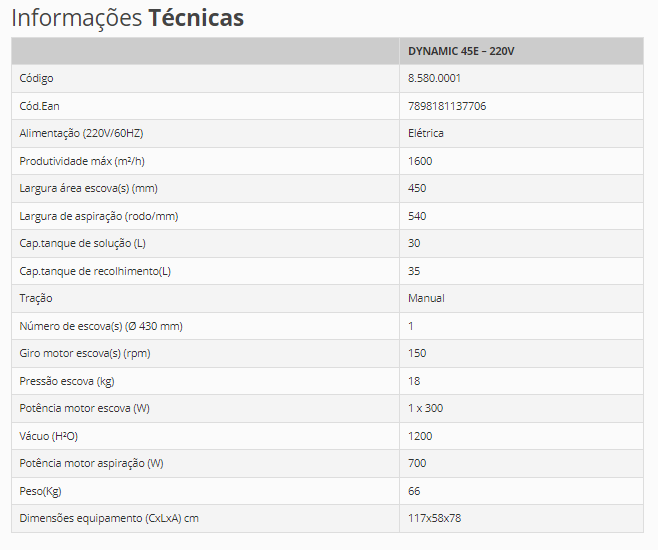
Task: Click the Vácuo (H²O) row label
Action: coord(48,436)
